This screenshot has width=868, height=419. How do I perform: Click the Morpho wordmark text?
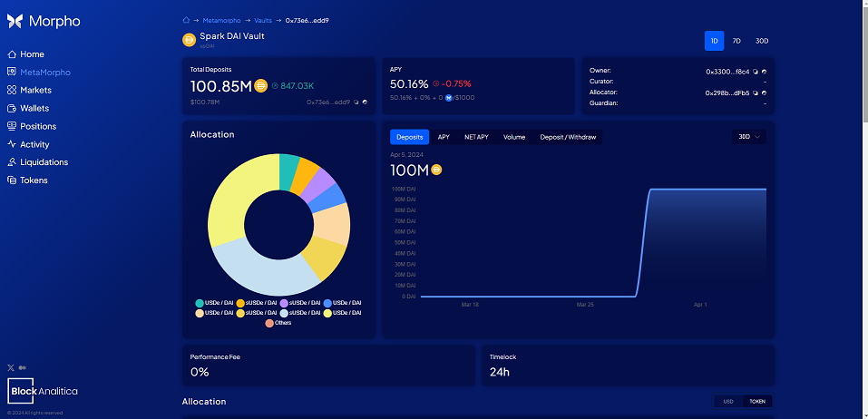(54, 22)
